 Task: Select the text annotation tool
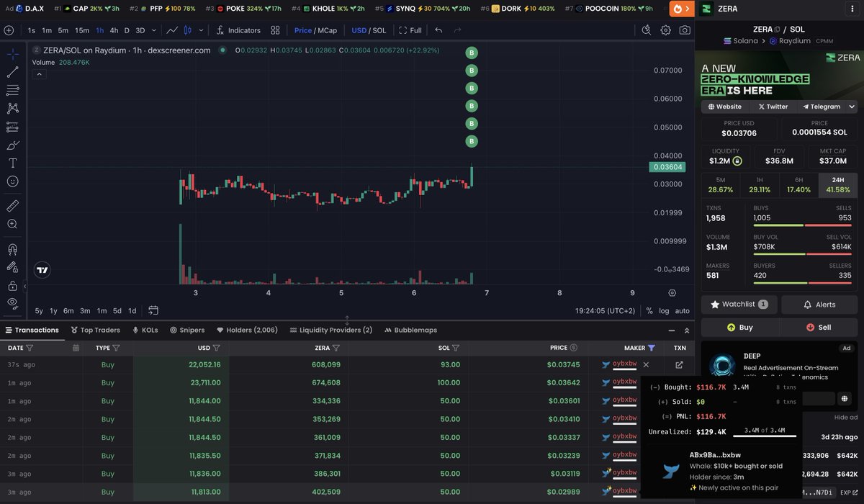tap(12, 163)
